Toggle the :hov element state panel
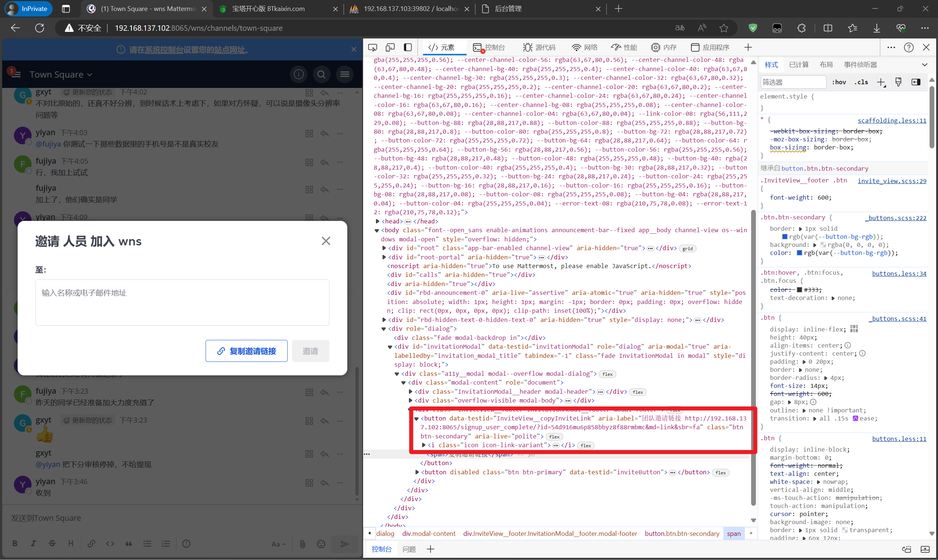This screenshot has width=938, height=560. tap(839, 82)
